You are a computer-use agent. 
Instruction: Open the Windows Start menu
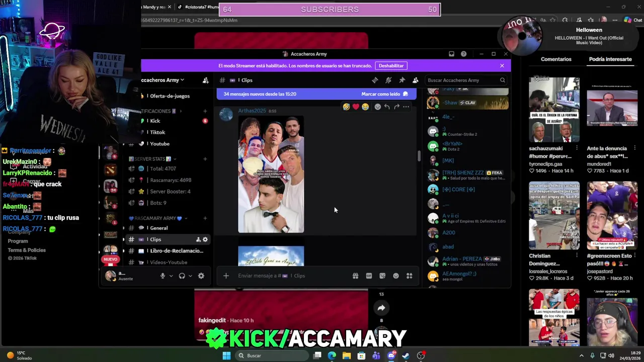[x=226, y=355]
